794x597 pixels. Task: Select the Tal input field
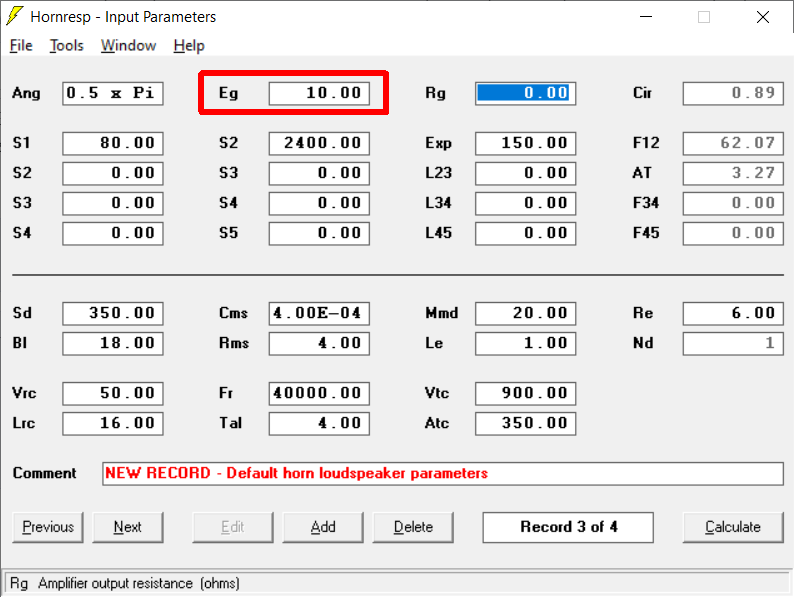tap(319, 423)
